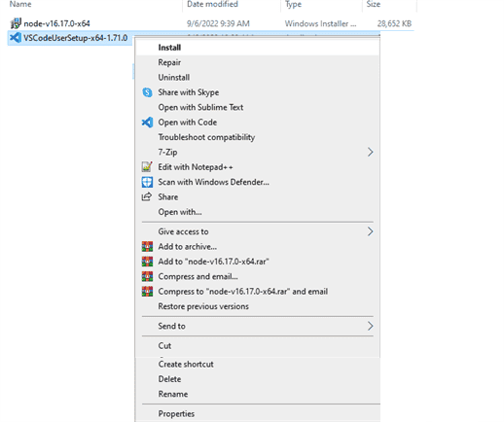
Task: Select Rename in the context menu
Action: [x=258, y=394]
